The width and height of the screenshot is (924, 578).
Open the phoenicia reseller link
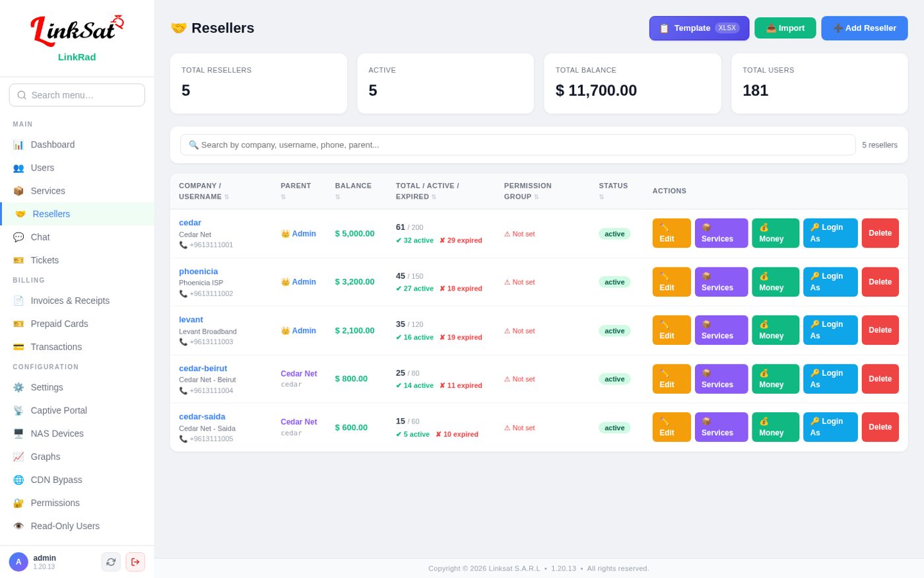coord(198,271)
